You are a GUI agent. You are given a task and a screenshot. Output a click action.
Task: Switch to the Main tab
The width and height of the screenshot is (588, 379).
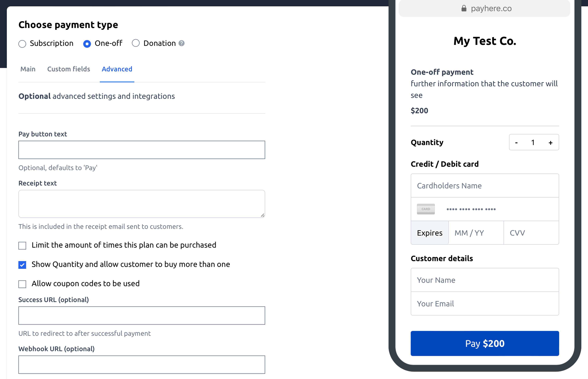(28, 69)
